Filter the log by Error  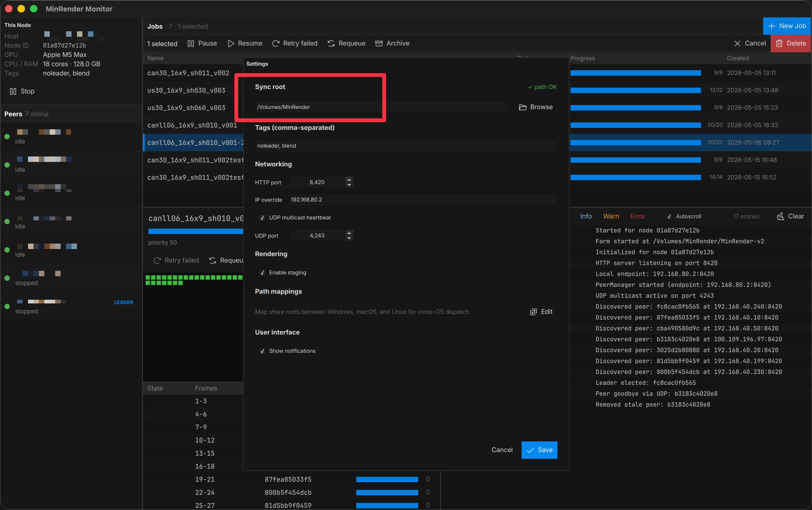click(x=637, y=216)
